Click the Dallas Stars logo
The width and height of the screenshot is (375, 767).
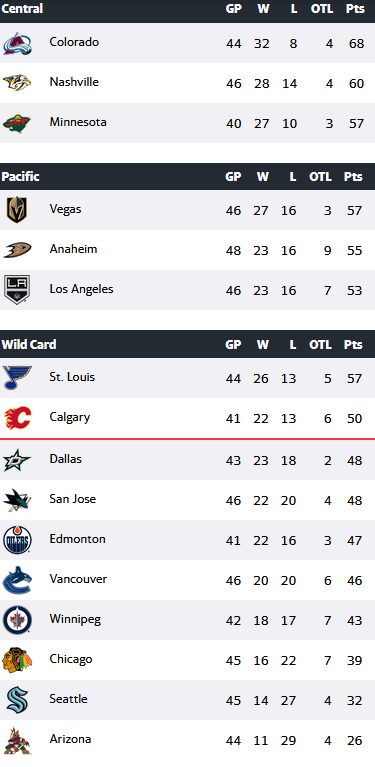click(17, 460)
